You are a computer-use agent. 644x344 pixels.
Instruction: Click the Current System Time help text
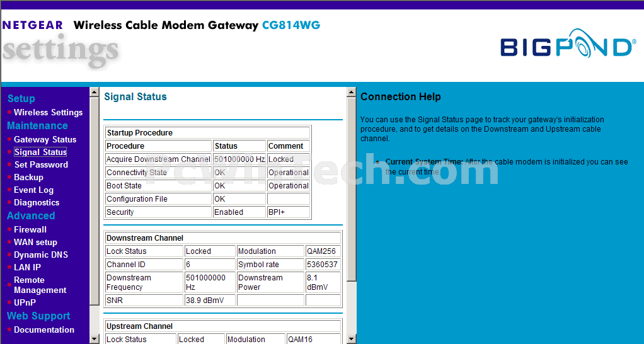(507, 167)
